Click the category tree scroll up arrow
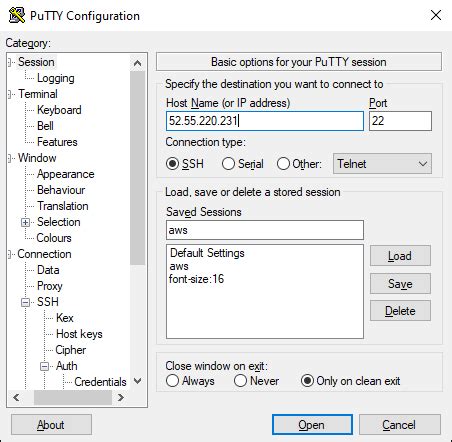 pyautogui.click(x=137, y=63)
